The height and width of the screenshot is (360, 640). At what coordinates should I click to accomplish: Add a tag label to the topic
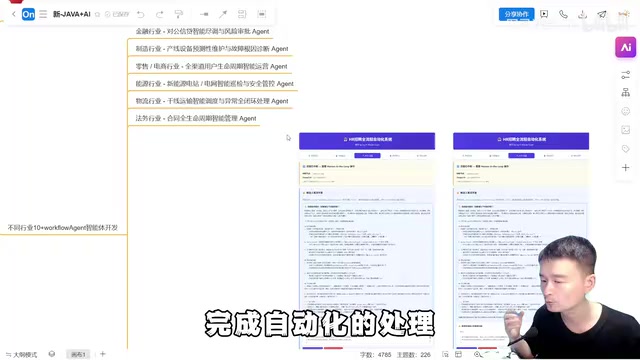tap(625, 149)
